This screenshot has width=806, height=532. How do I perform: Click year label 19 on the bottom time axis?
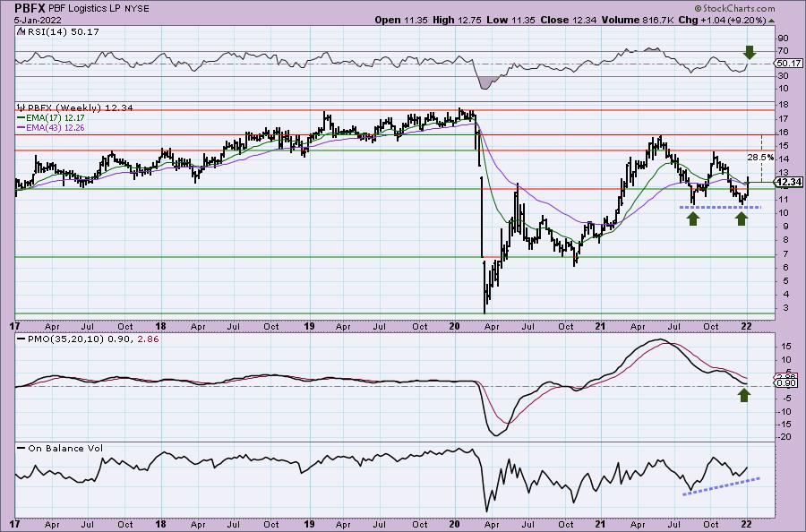click(309, 524)
